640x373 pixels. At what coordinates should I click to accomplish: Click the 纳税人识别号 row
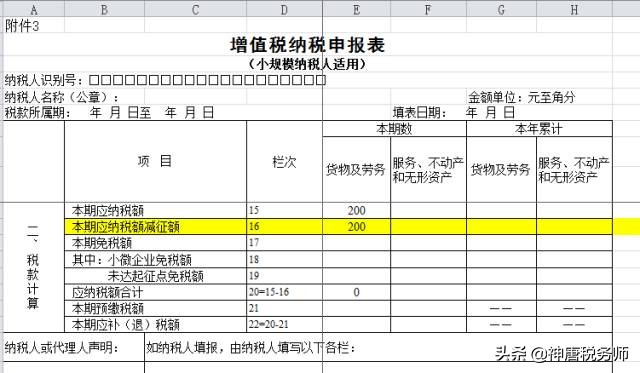pos(165,80)
